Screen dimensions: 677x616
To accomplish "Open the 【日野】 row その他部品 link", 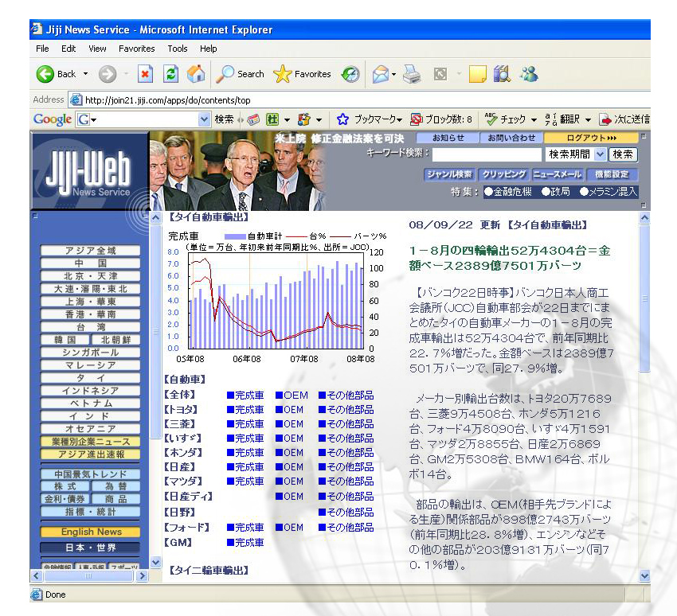I will pos(346,513).
